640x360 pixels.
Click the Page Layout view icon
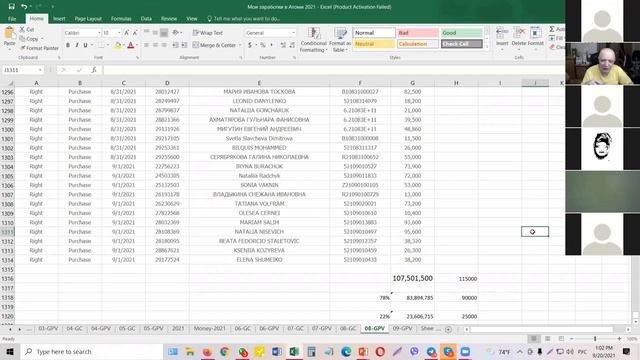coord(547,339)
